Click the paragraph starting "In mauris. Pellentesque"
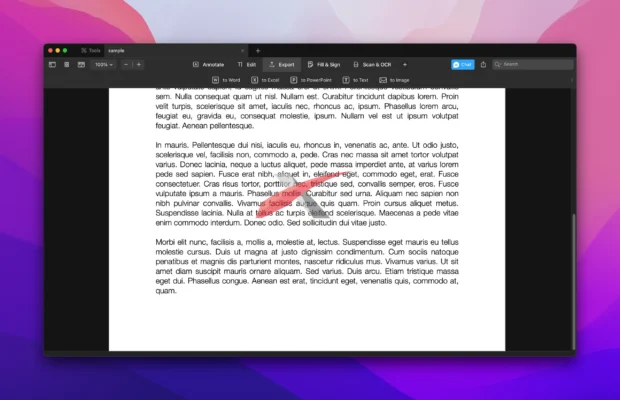 [307, 184]
